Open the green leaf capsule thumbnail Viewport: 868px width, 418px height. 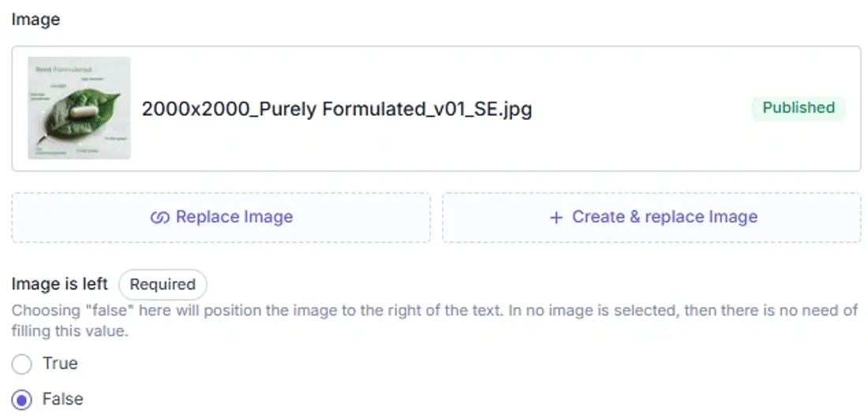coord(79,108)
